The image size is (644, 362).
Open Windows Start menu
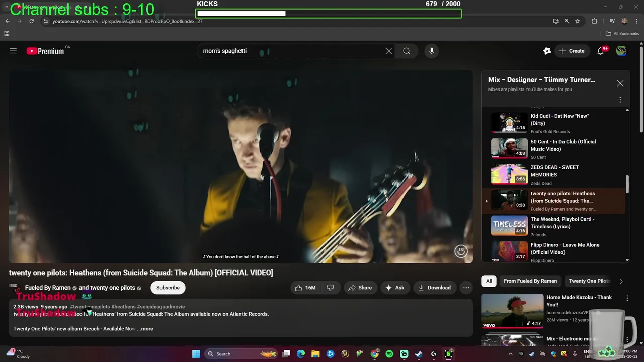(196, 354)
